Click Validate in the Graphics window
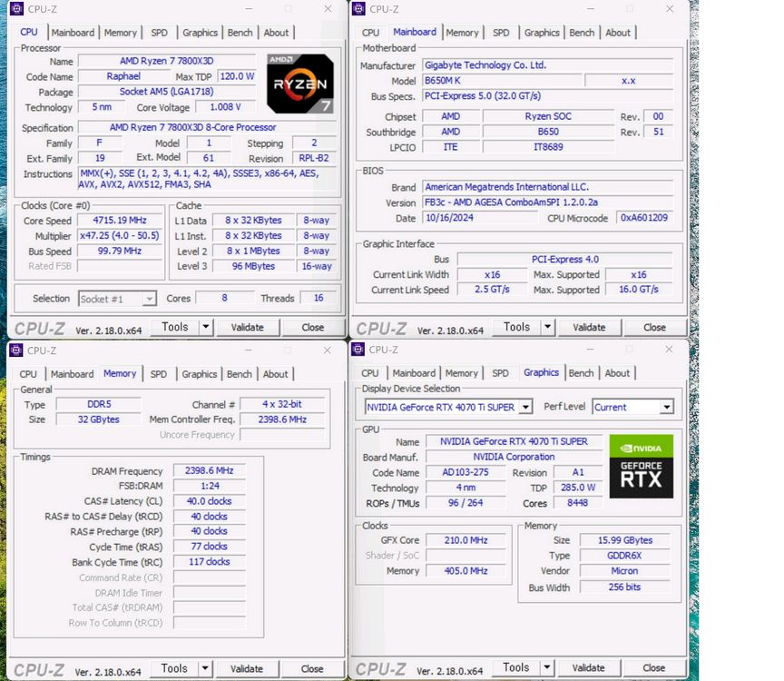The image size is (784, 681). tap(588, 668)
